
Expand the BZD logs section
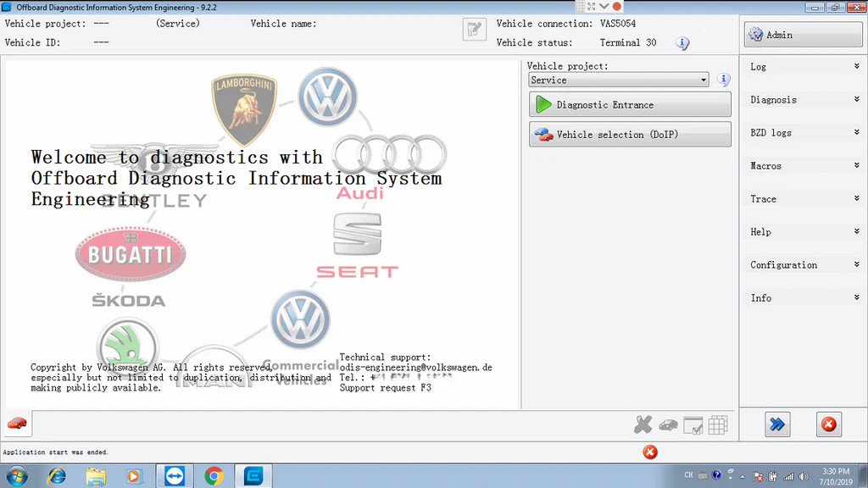point(804,133)
